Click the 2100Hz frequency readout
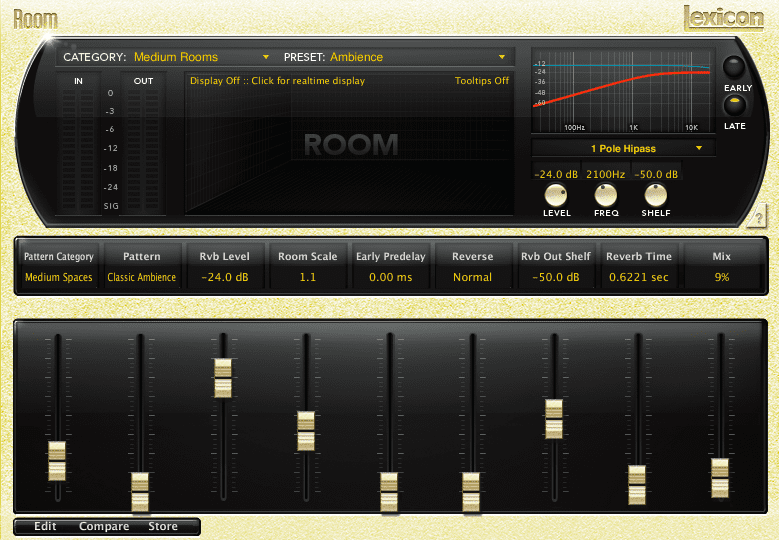This screenshot has height=540, width=779. tap(606, 174)
